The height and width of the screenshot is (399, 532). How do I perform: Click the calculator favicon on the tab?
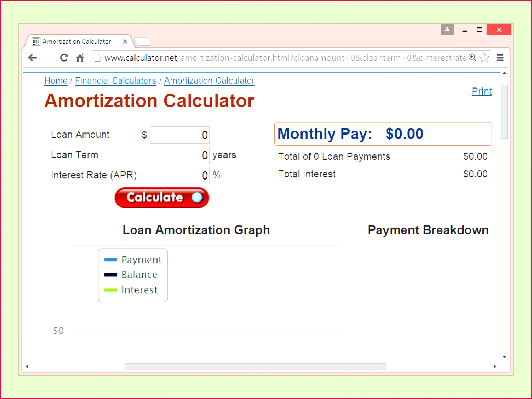pos(36,41)
